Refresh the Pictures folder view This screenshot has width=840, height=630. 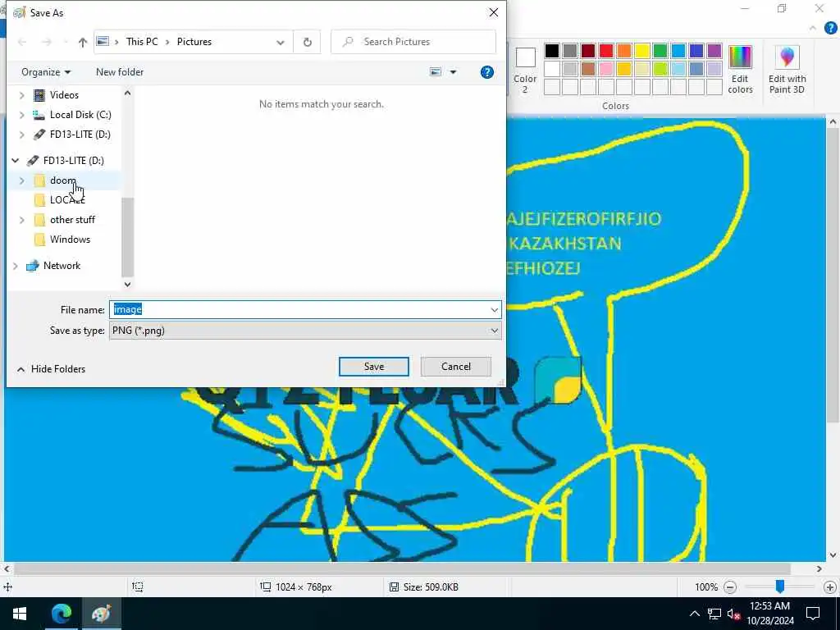(x=308, y=42)
